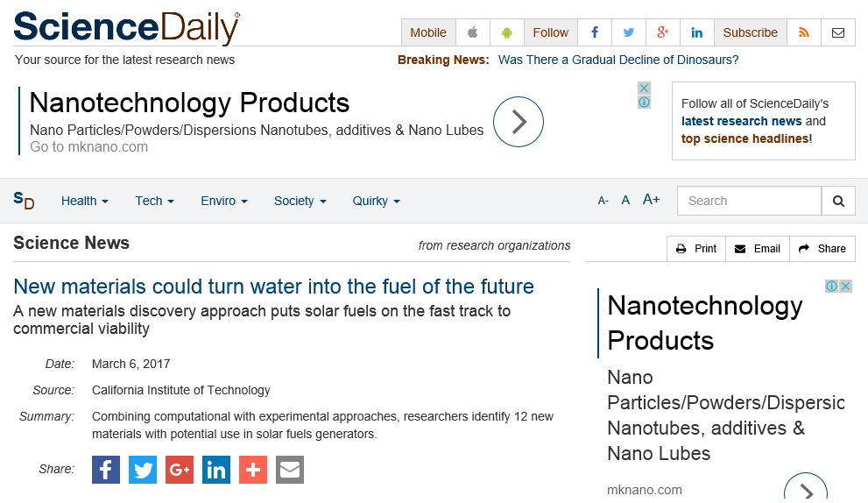Share article via red Google+ square icon

pyautogui.click(x=180, y=470)
